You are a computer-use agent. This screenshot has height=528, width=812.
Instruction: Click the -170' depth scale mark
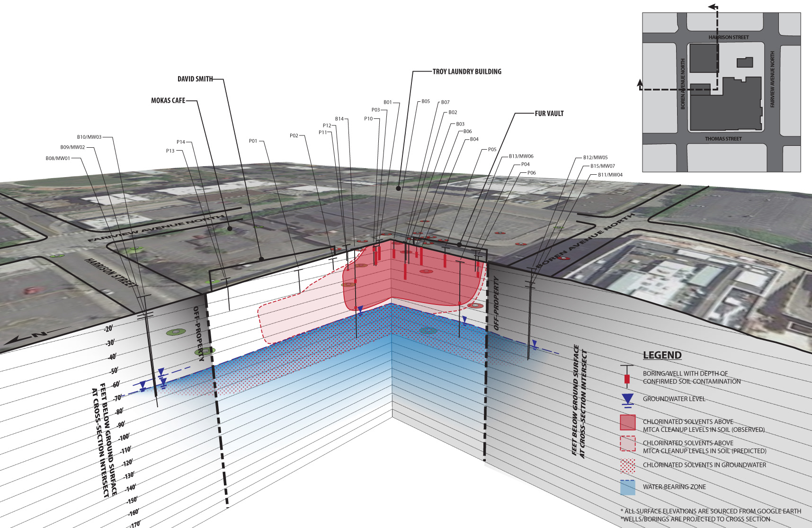135,524
